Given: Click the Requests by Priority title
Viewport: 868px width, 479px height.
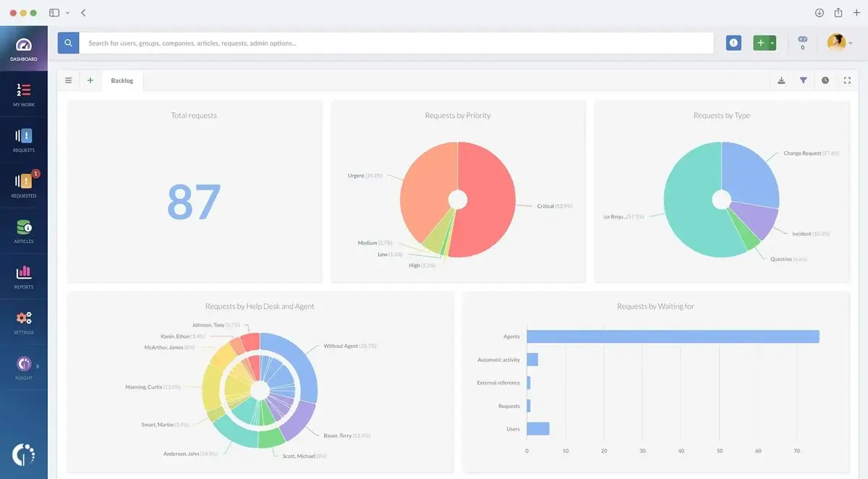Looking at the screenshot, I should point(458,116).
